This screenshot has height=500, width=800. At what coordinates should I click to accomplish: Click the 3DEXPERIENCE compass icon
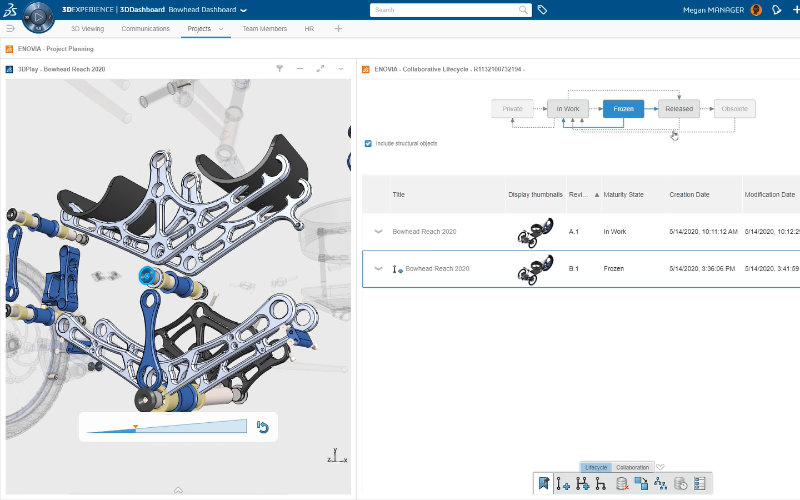36,15
